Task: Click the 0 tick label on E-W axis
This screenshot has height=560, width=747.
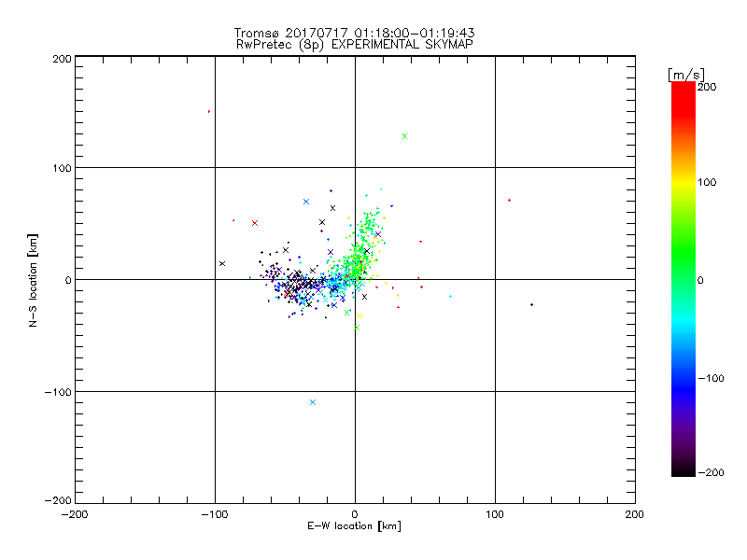Action: 355,514
